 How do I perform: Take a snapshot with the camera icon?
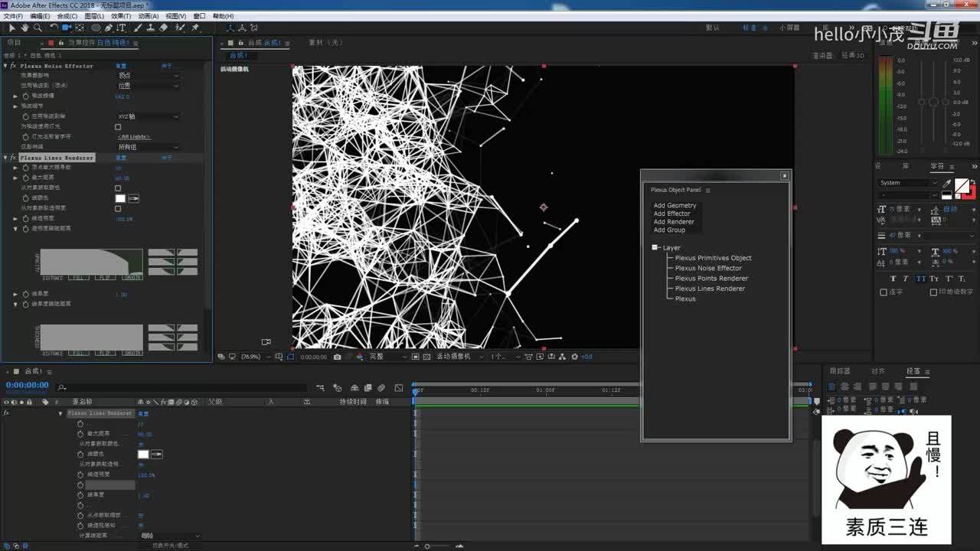[x=338, y=357]
